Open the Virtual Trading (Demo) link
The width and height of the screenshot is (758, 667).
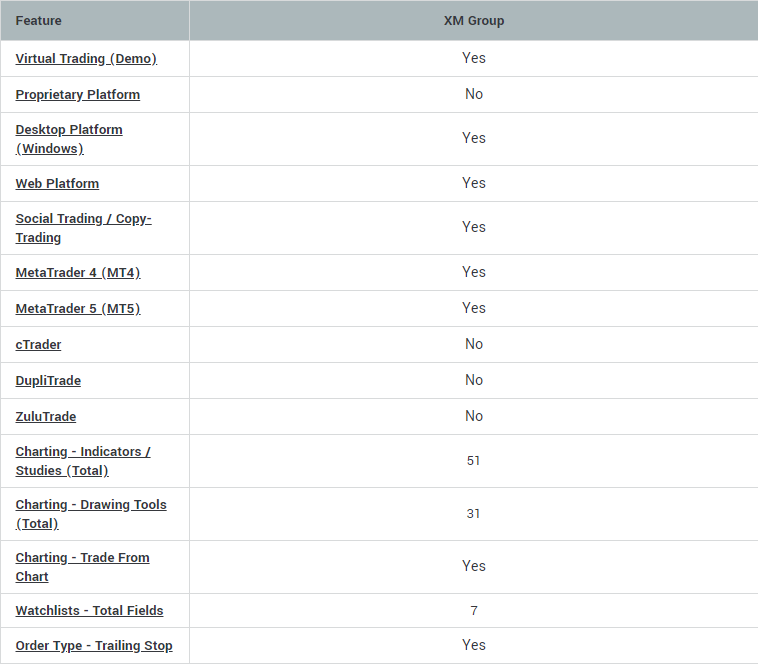pyautogui.click(x=86, y=58)
